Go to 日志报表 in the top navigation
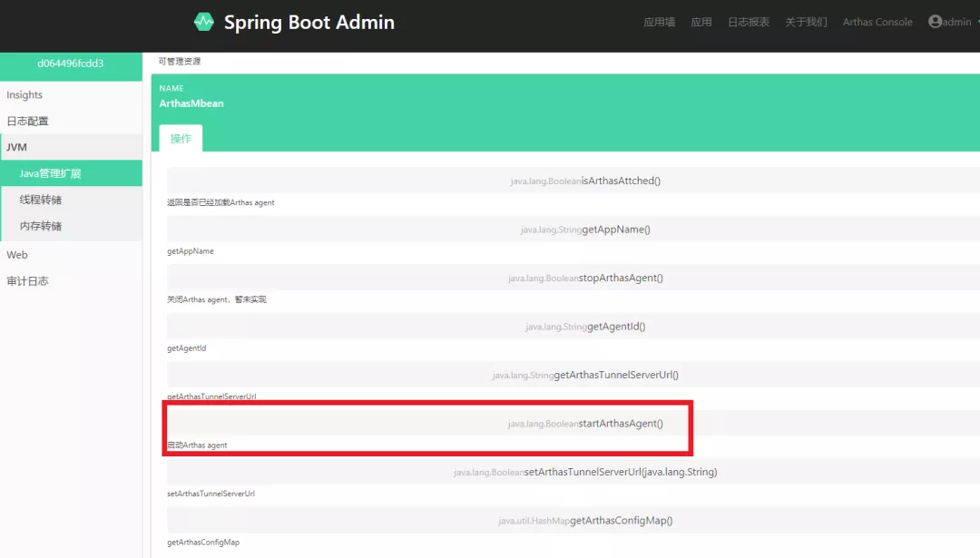980x558 pixels. coord(748,23)
